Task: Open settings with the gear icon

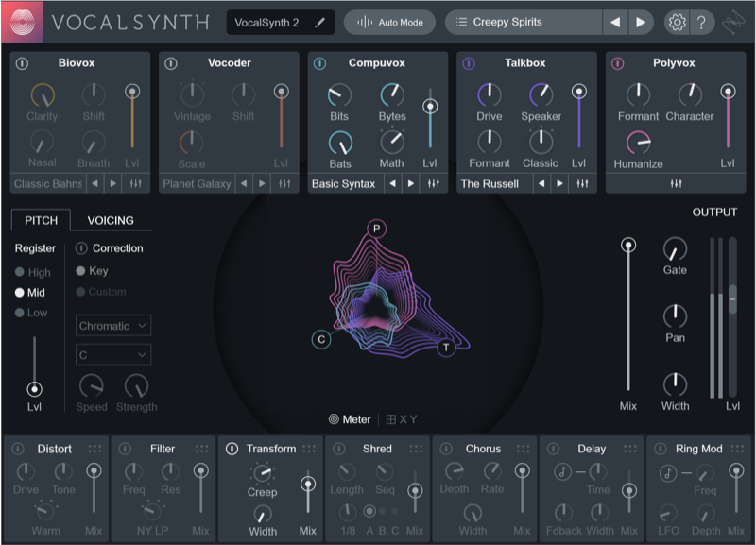Action: [x=677, y=22]
